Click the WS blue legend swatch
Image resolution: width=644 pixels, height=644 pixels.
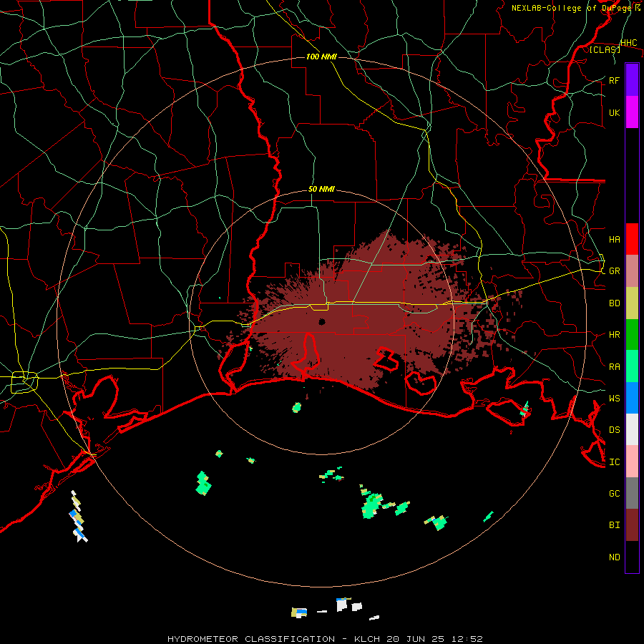632,398
